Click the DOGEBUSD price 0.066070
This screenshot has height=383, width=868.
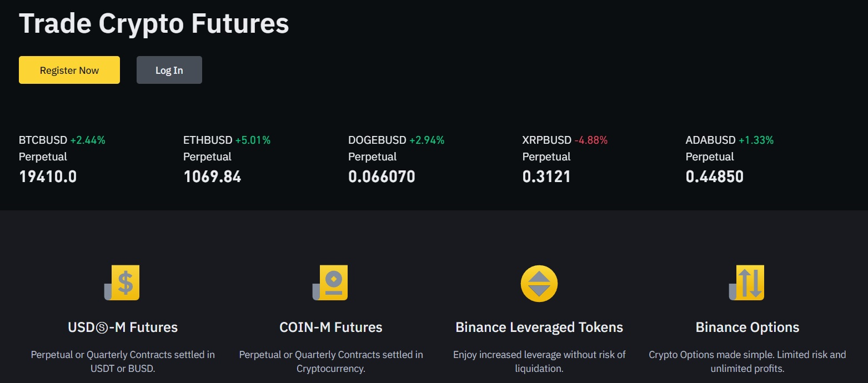(382, 177)
